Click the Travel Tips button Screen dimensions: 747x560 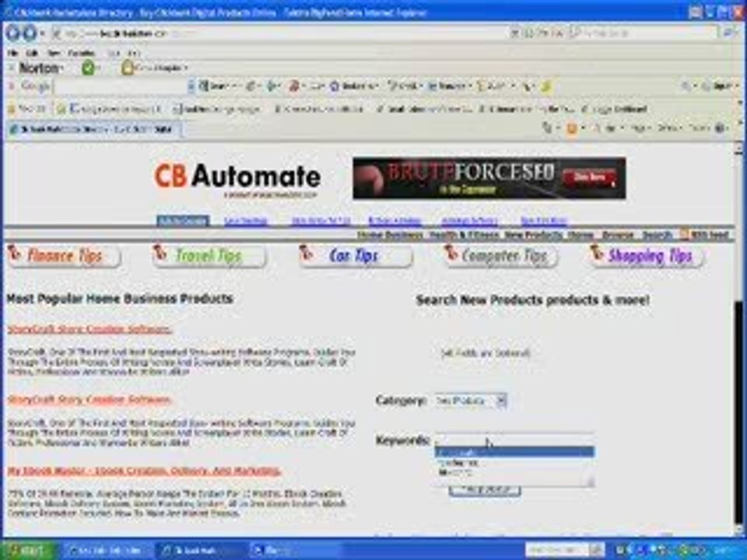pos(209,256)
